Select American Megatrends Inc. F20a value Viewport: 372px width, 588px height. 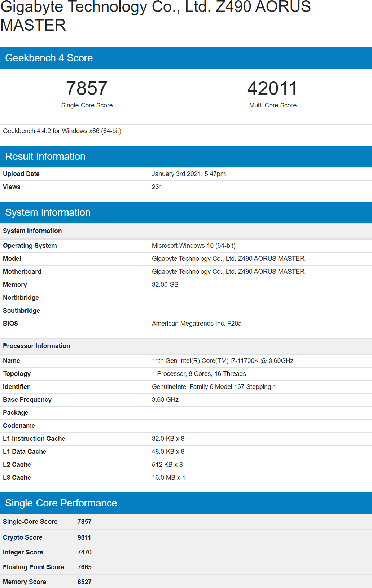(x=197, y=324)
